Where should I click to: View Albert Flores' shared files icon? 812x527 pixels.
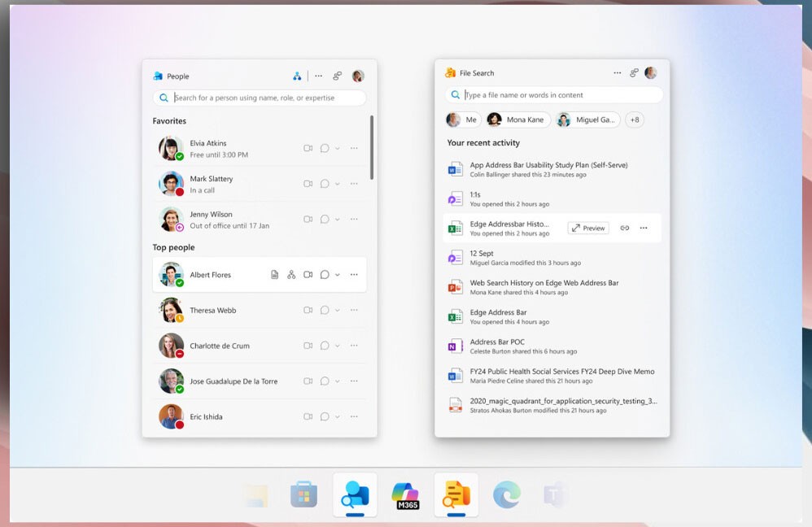point(275,275)
